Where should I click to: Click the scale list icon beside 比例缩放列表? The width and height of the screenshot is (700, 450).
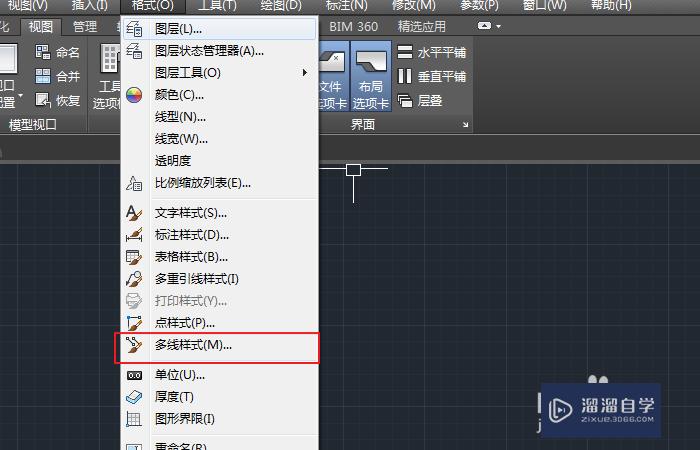coord(134,183)
